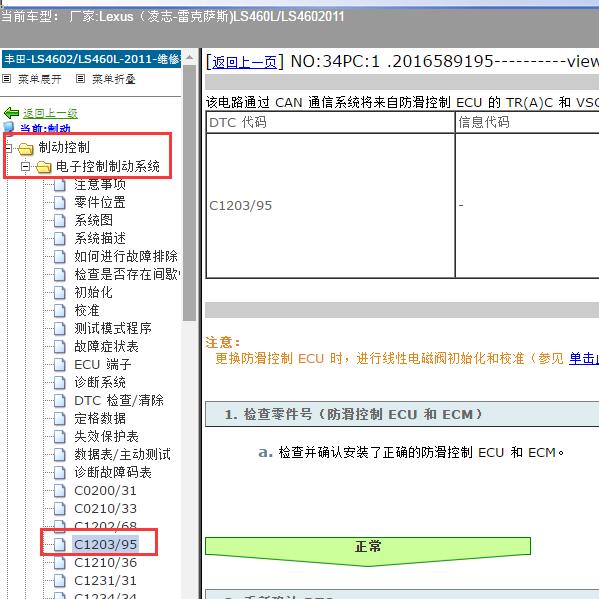Open the 初始化 tree item
The image size is (599, 599).
pos(94,293)
